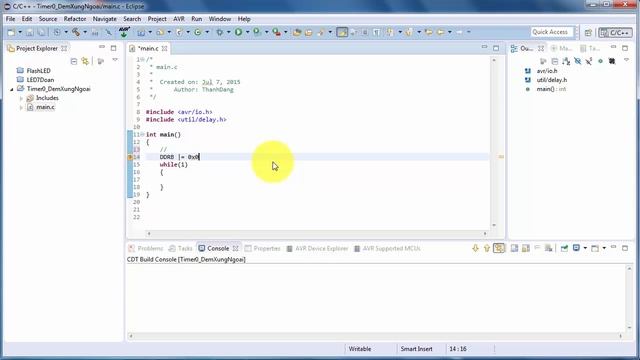This screenshot has width=640, height=360.
Task: Minimize the Project Explorer panel
Action: click(102, 47)
